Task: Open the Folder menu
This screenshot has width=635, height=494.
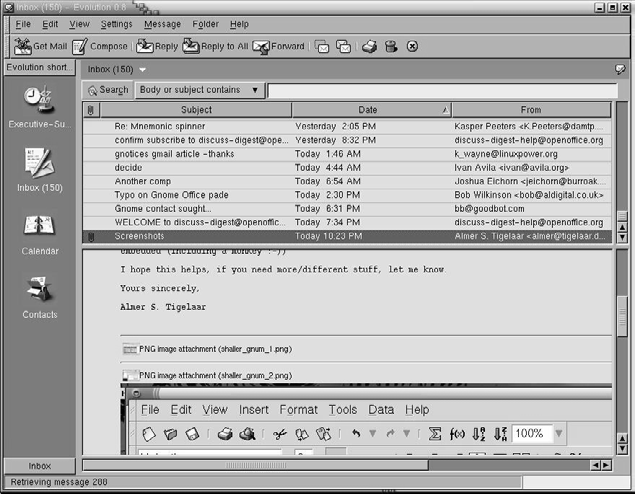Action: click(x=205, y=23)
